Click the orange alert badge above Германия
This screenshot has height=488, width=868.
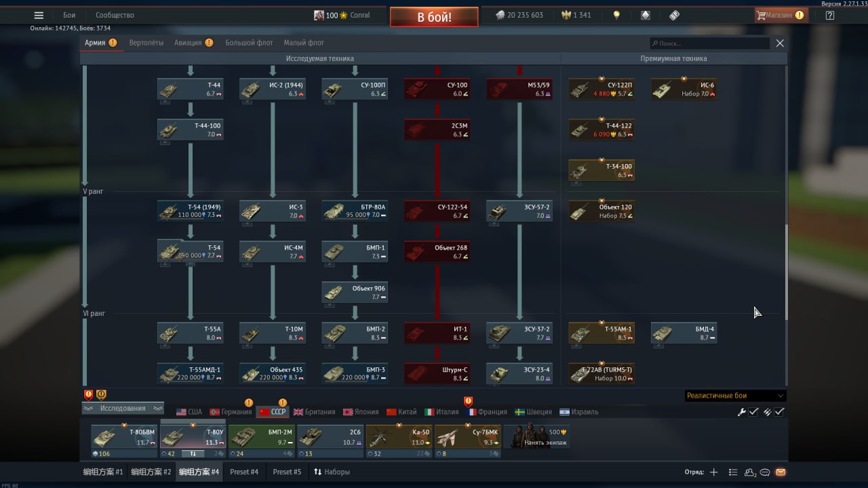249,403
